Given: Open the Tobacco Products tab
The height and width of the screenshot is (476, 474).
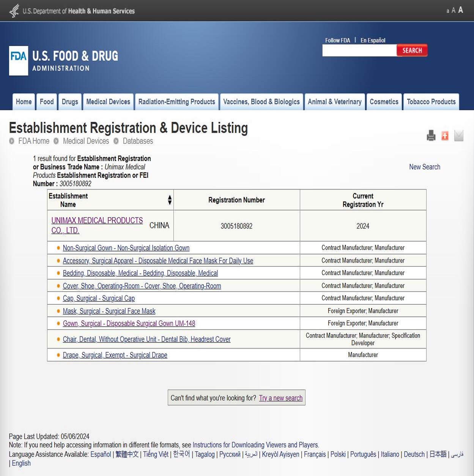Looking at the screenshot, I should click(431, 102).
